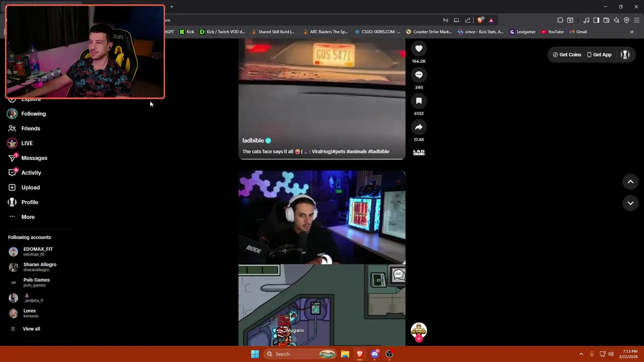Open comments on the ladbible video

(x=419, y=74)
